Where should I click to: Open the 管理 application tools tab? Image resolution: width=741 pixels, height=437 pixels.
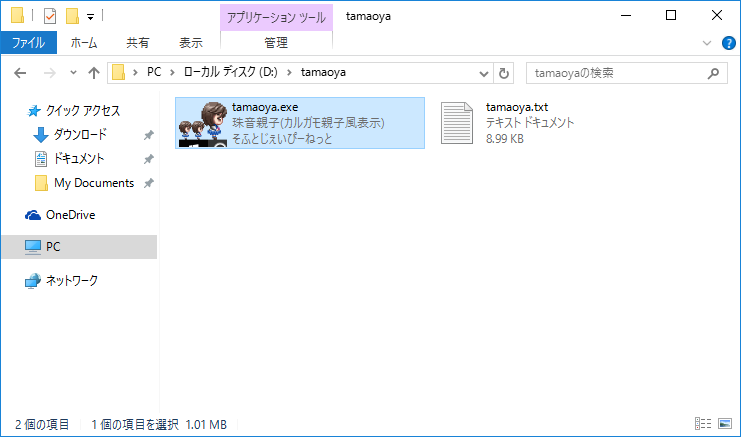[276, 43]
